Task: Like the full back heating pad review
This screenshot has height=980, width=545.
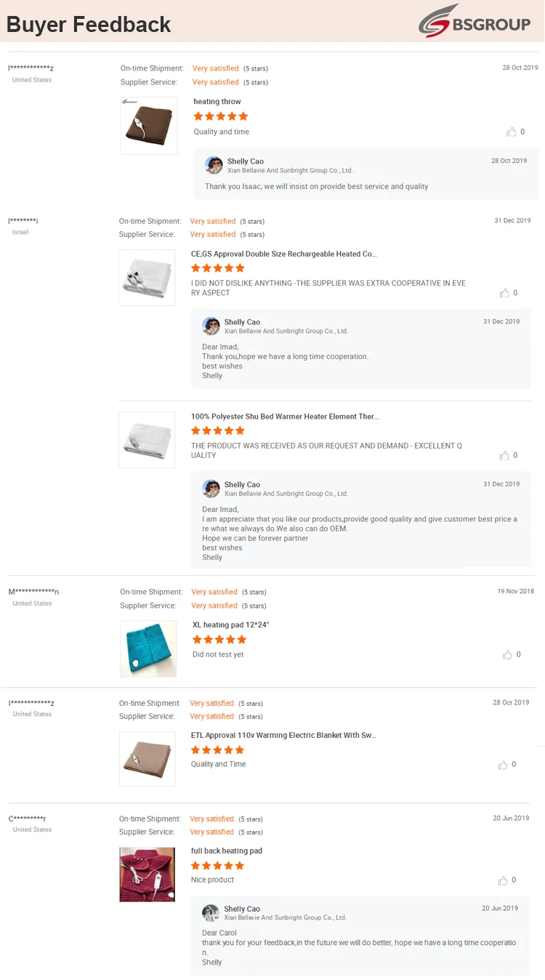Action: coord(503,880)
